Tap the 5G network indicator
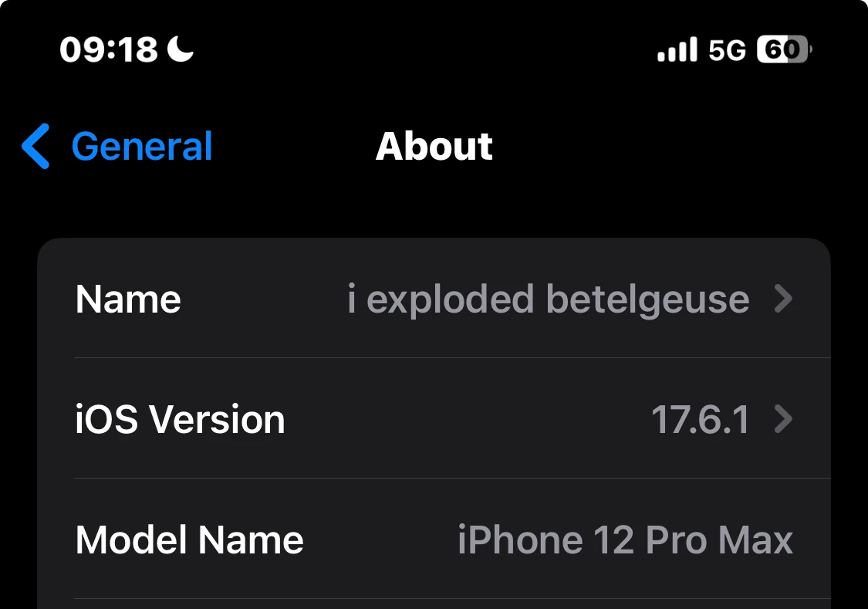 coord(726,49)
